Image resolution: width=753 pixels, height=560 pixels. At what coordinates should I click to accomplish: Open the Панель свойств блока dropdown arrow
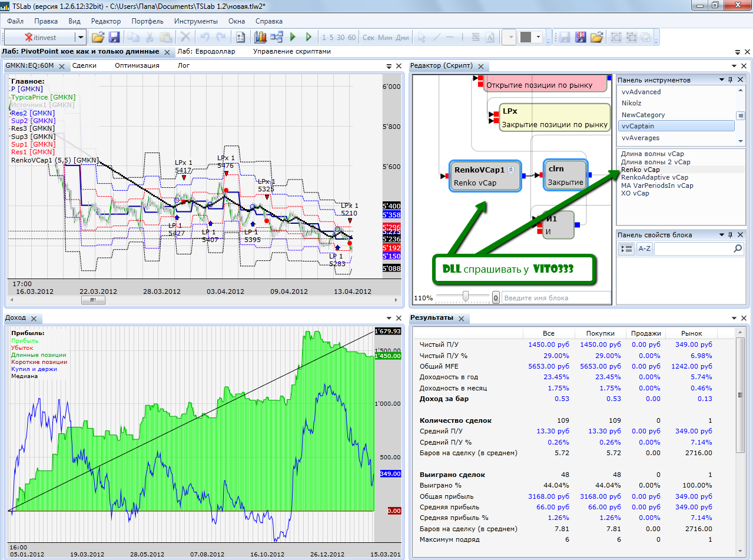[721, 235]
